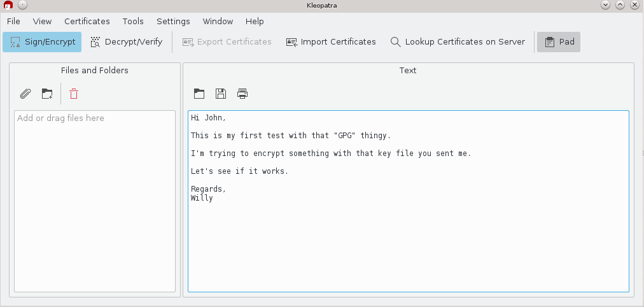Click the open text file icon
This screenshot has width=644, height=307.
click(199, 94)
